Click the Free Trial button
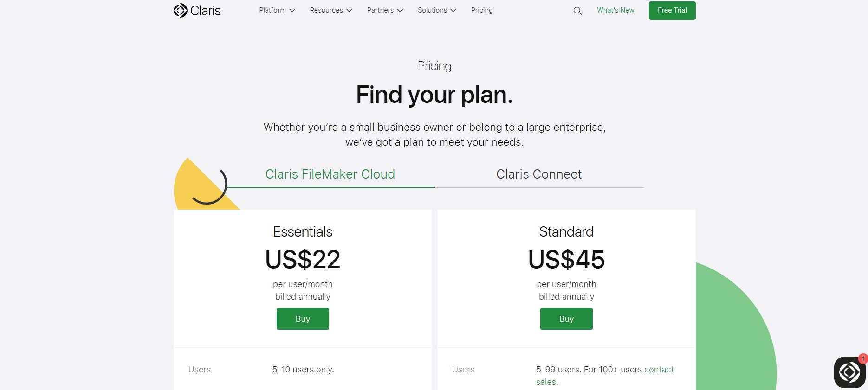This screenshot has width=868, height=390. click(x=672, y=11)
